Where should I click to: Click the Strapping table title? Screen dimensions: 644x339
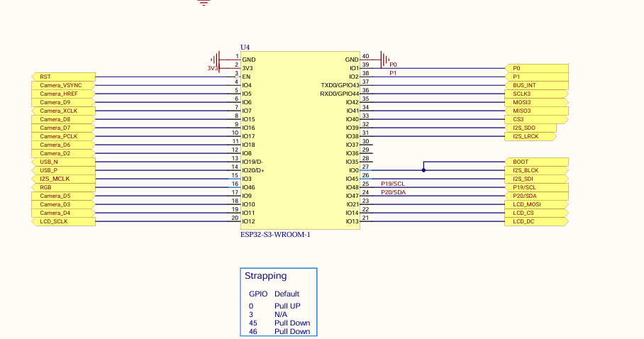click(265, 276)
